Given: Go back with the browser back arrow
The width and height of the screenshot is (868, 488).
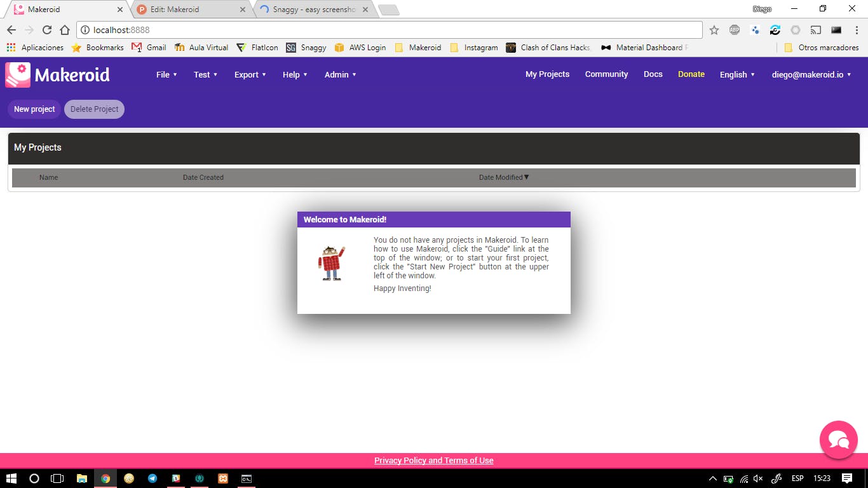Looking at the screenshot, I should click(x=11, y=30).
